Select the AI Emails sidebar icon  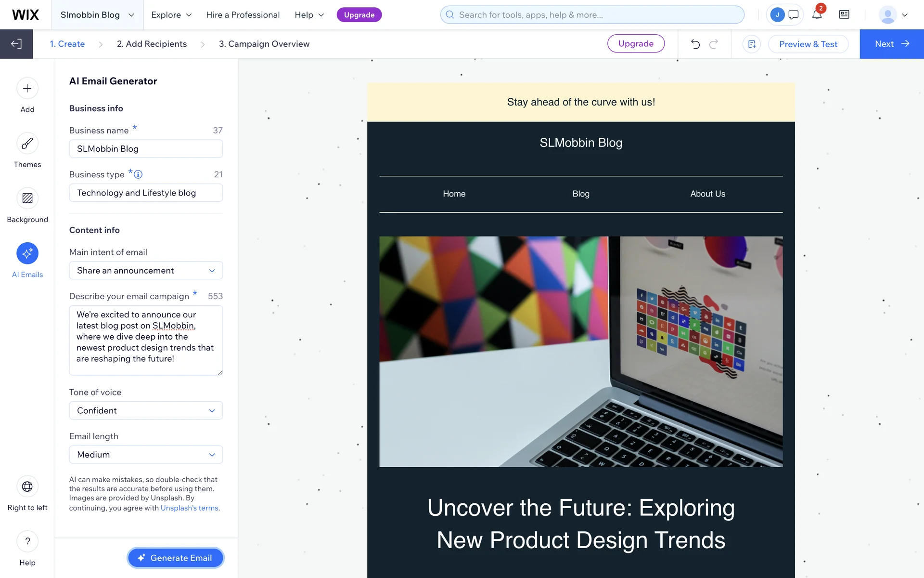click(27, 253)
